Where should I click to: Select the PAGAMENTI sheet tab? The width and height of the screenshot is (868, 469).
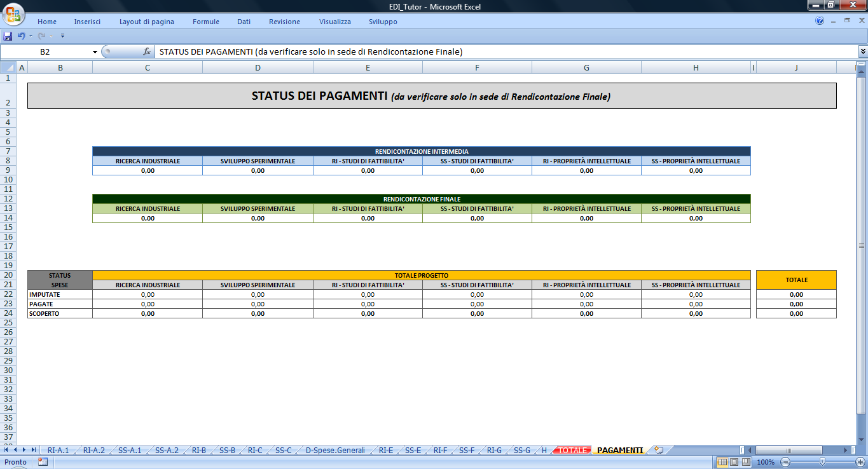620,450
